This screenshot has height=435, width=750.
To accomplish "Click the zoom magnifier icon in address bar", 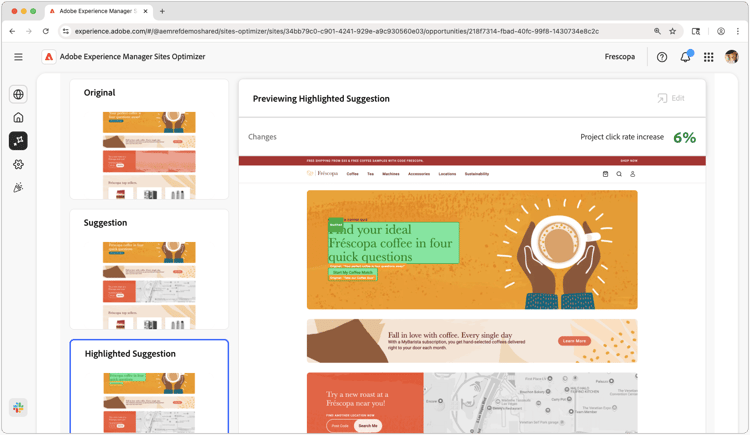I will click(657, 31).
